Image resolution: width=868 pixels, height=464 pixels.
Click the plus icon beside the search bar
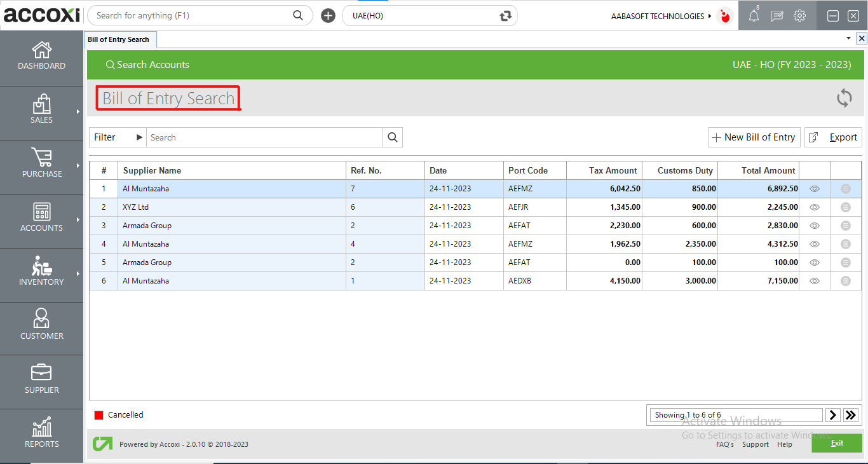click(x=328, y=15)
